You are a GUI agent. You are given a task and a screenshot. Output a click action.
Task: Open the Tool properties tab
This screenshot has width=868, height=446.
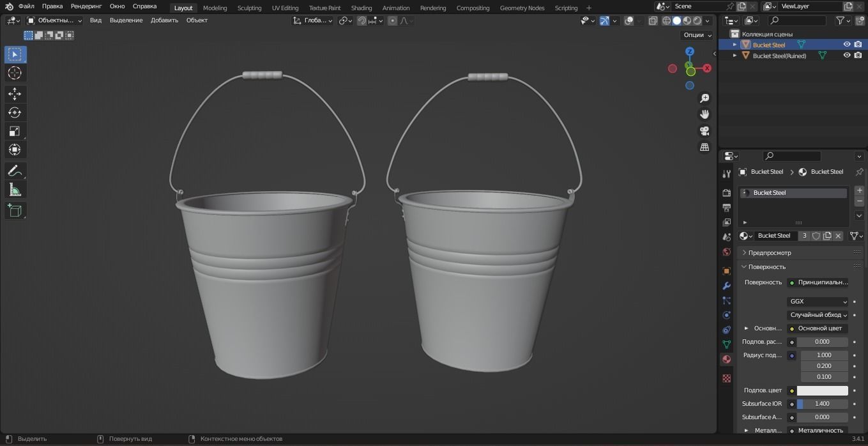726,174
